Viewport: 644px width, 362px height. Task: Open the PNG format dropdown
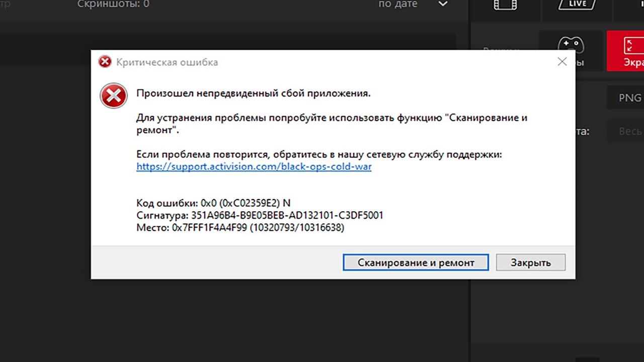pyautogui.click(x=625, y=98)
